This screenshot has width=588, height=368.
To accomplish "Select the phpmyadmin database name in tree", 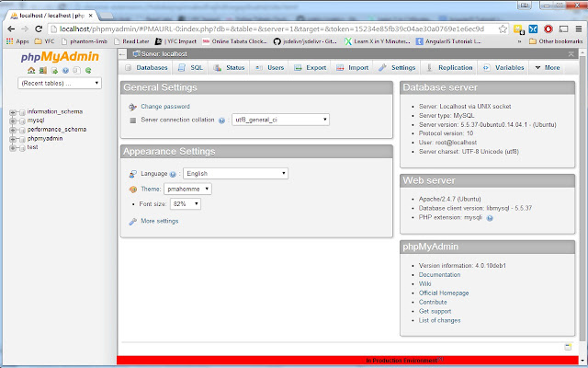I will click(x=45, y=139).
